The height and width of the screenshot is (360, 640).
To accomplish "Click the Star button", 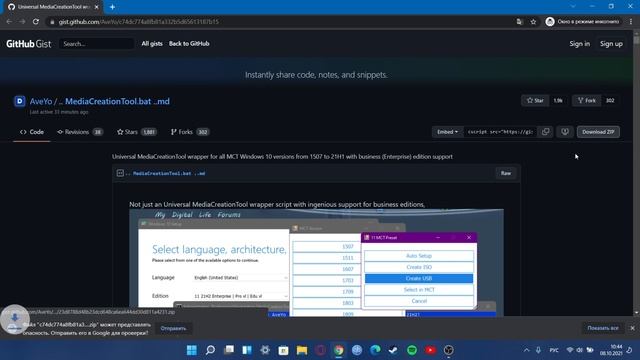I will point(535,100).
